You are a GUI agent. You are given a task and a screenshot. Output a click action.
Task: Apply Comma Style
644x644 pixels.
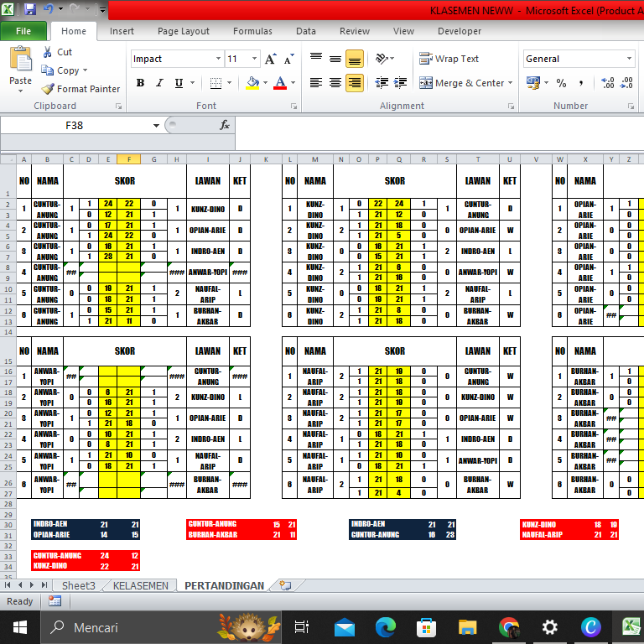coord(580,83)
